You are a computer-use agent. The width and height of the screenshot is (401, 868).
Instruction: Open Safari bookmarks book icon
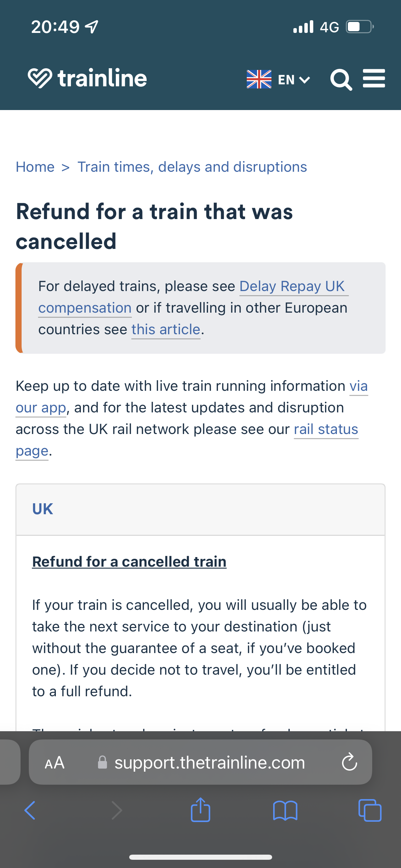point(285,811)
